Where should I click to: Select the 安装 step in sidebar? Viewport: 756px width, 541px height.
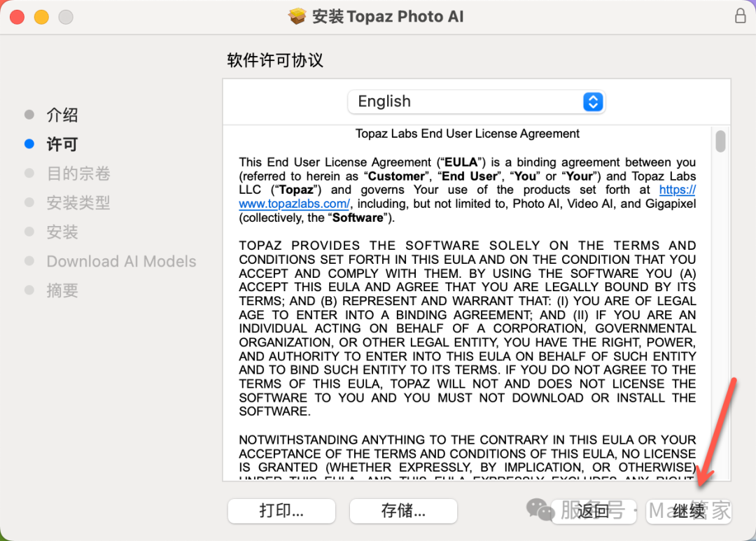(x=62, y=232)
